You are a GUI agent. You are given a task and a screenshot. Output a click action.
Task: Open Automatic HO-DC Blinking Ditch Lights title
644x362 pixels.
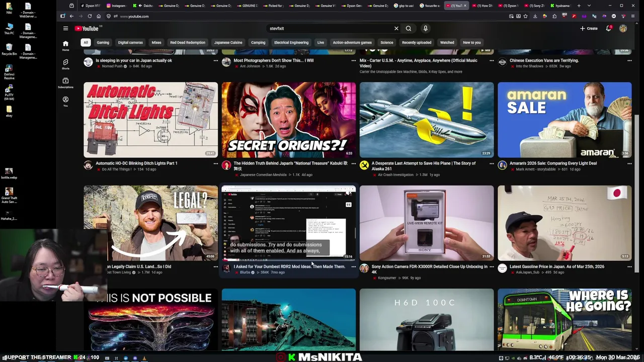tap(136, 163)
